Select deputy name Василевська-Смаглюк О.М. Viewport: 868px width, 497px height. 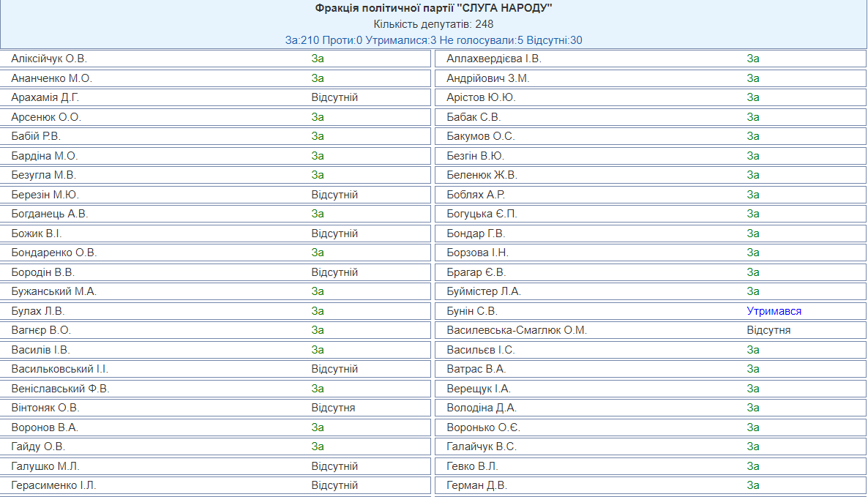click(x=517, y=330)
